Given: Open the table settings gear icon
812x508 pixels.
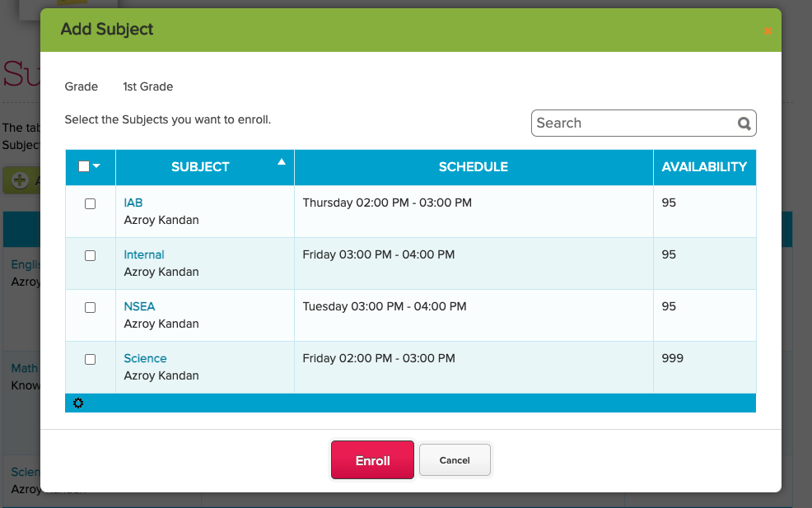Looking at the screenshot, I should pyautogui.click(x=78, y=403).
